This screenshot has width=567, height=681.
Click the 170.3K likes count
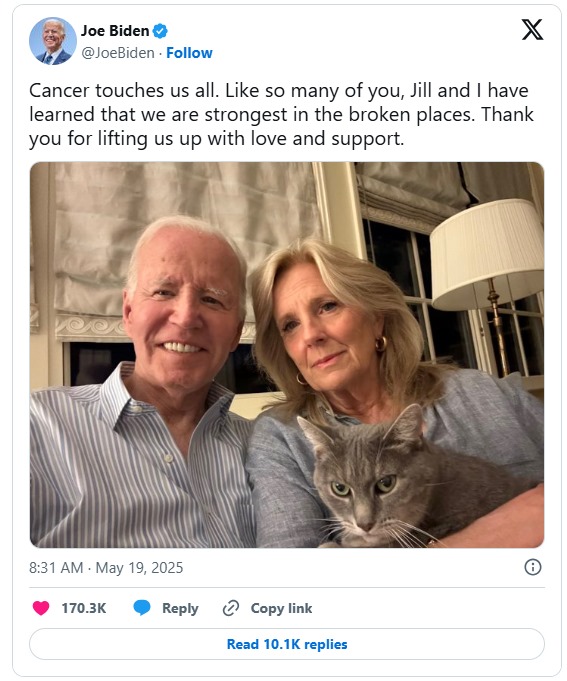pos(83,608)
